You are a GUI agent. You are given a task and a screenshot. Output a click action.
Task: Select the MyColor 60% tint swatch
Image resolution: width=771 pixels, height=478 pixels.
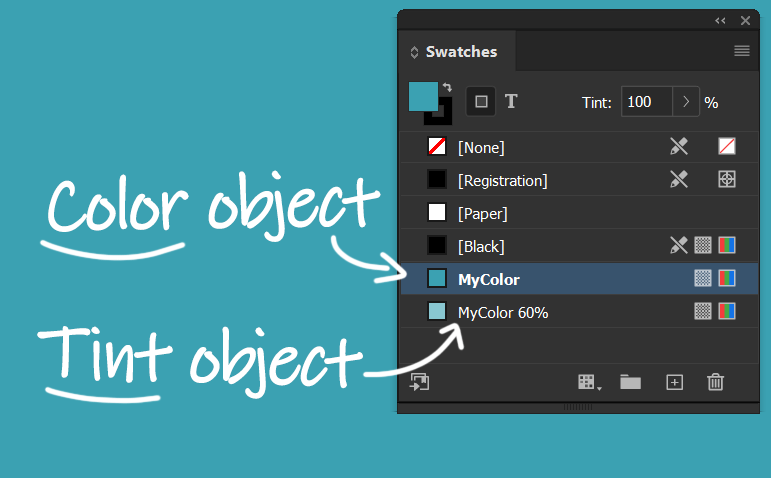(x=502, y=312)
